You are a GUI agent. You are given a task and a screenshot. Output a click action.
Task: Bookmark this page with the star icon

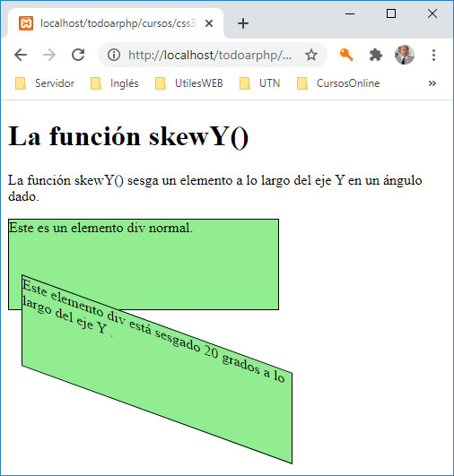tap(311, 55)
